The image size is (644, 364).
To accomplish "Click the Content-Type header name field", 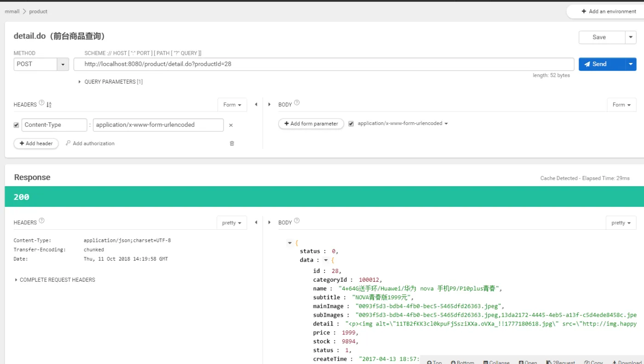I will pyautogui.click(x=54, y=125).
